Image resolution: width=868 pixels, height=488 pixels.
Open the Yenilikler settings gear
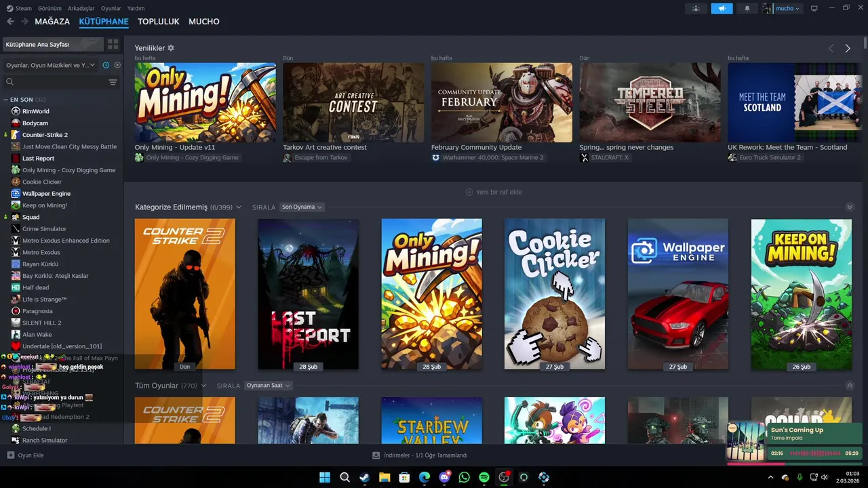coord(171,48)
